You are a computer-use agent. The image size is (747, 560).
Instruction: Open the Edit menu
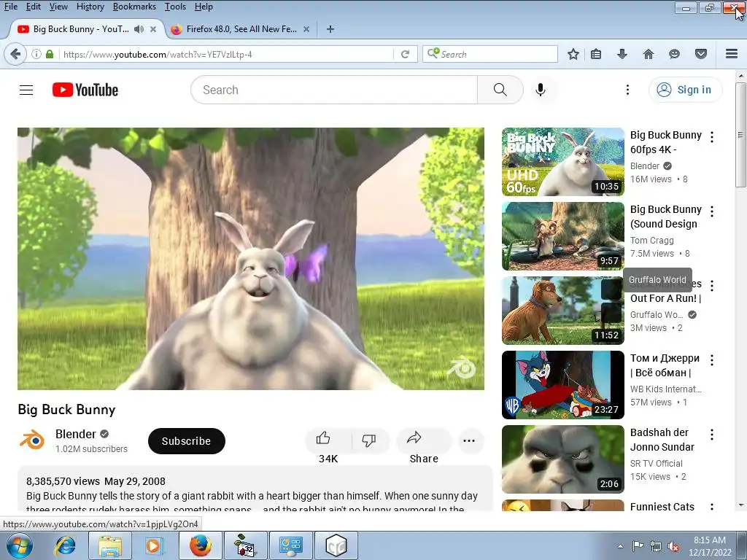point(34,7)
